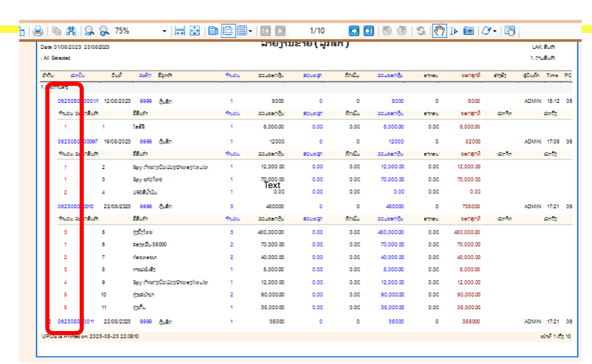The width and height of the screenshot is (592, 364).
Task: Go to the previous page
Action: tap(280, 31)
